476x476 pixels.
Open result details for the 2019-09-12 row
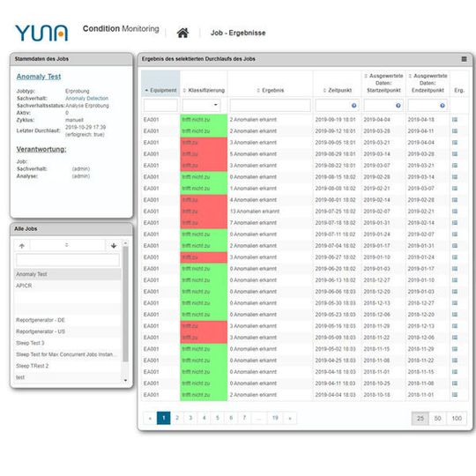pyautogui.click(x=455, y=131)
